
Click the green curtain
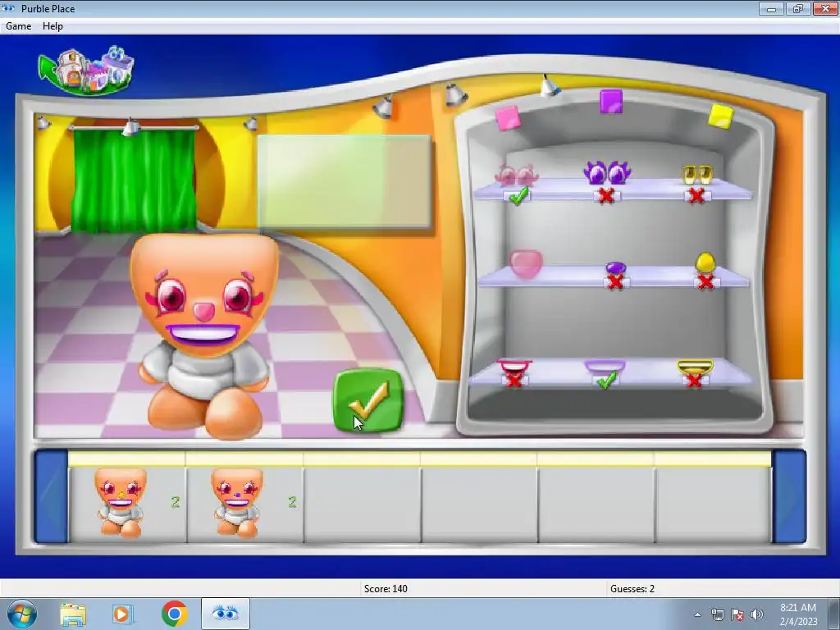(134, 180)
